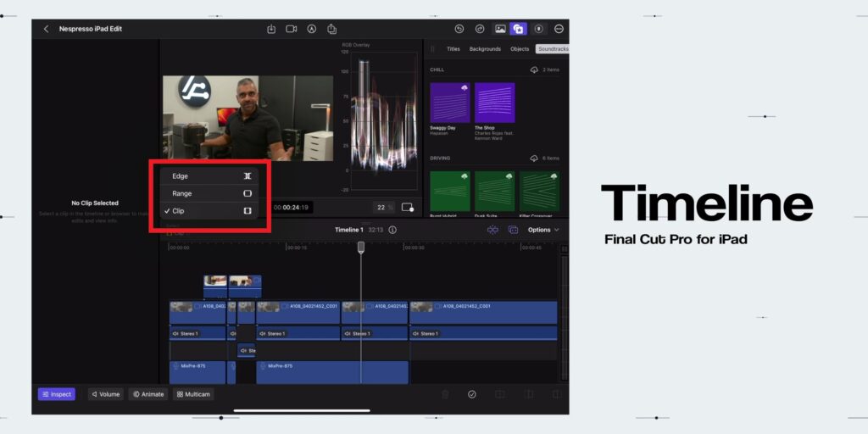Select The Shop soundtrack thumbnail
Image resolution: width=868 pixels, height=434 pixels.
pos(495,103)
